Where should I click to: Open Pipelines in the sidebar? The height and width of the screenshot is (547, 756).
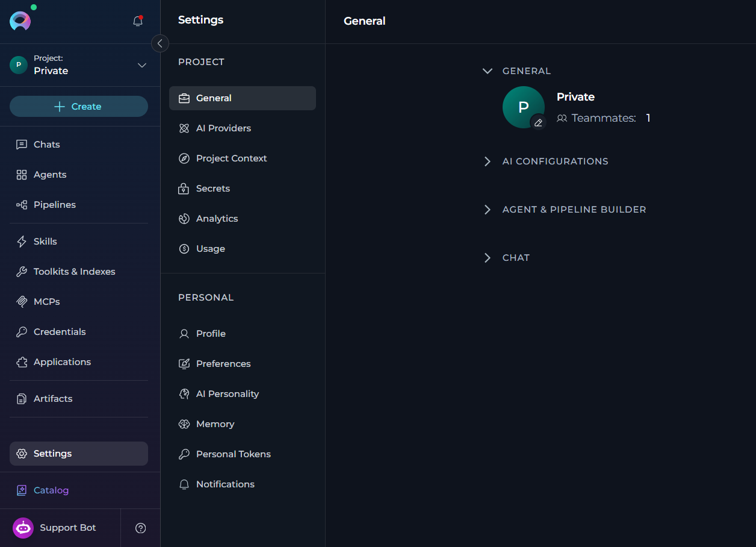[55, 205]
